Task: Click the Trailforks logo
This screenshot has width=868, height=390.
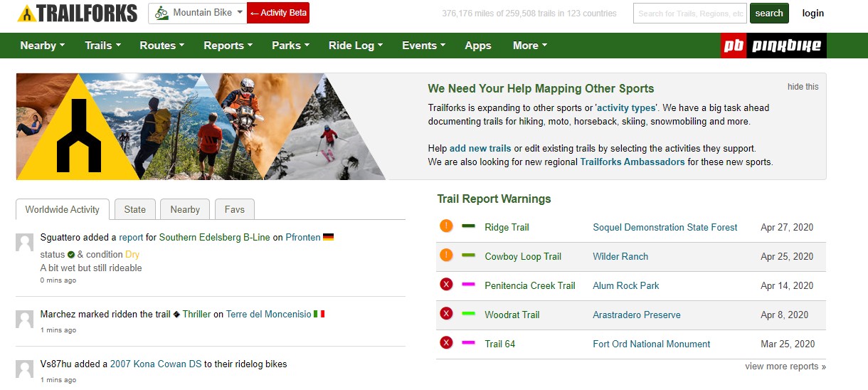Action: coord(77,13)
